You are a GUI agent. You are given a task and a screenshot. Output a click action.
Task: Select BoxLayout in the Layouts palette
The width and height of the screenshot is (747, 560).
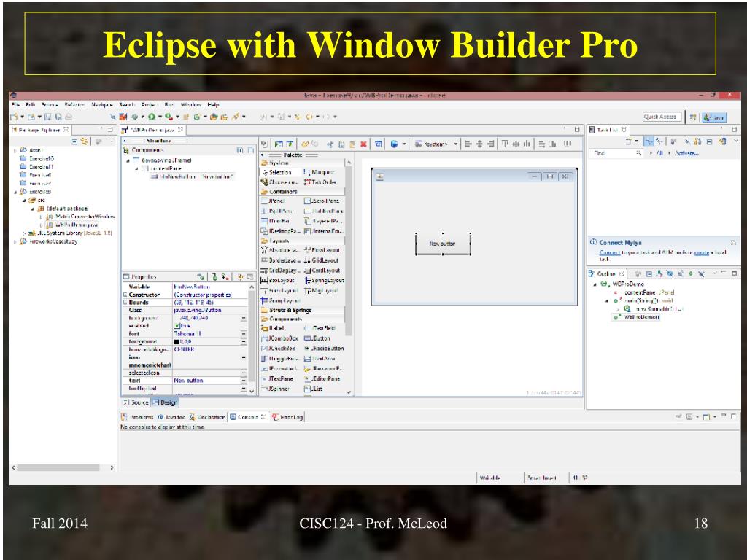pos(278,281)
